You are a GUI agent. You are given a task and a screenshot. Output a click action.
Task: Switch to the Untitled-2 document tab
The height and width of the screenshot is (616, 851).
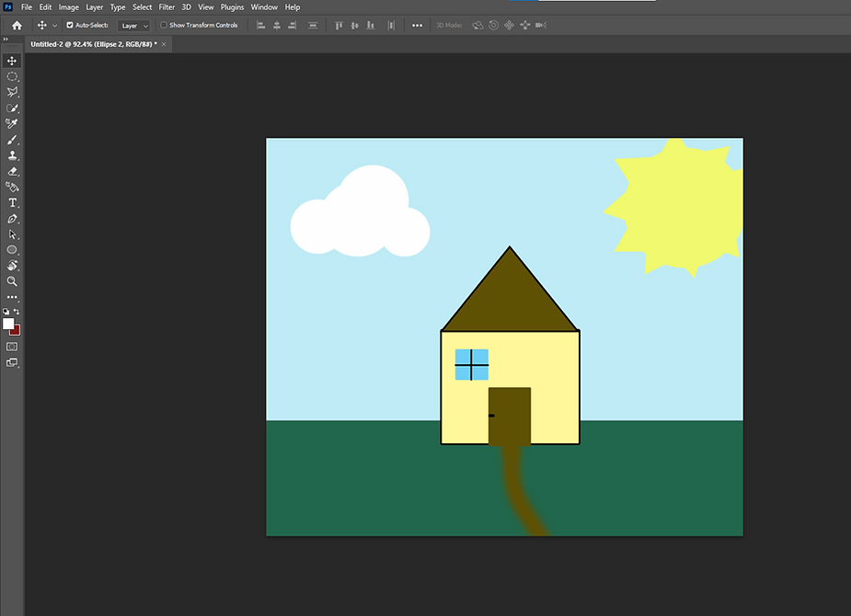coord(93,43)
